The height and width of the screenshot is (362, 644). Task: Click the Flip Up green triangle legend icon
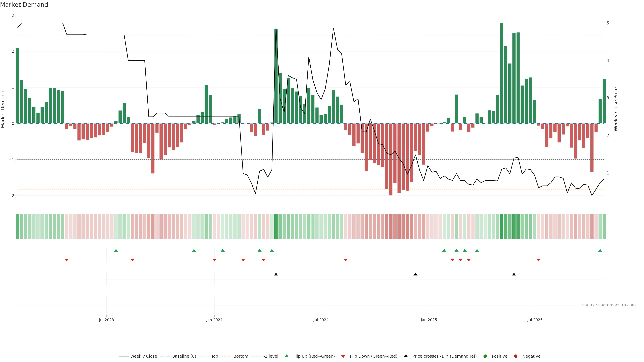[286, 356]
